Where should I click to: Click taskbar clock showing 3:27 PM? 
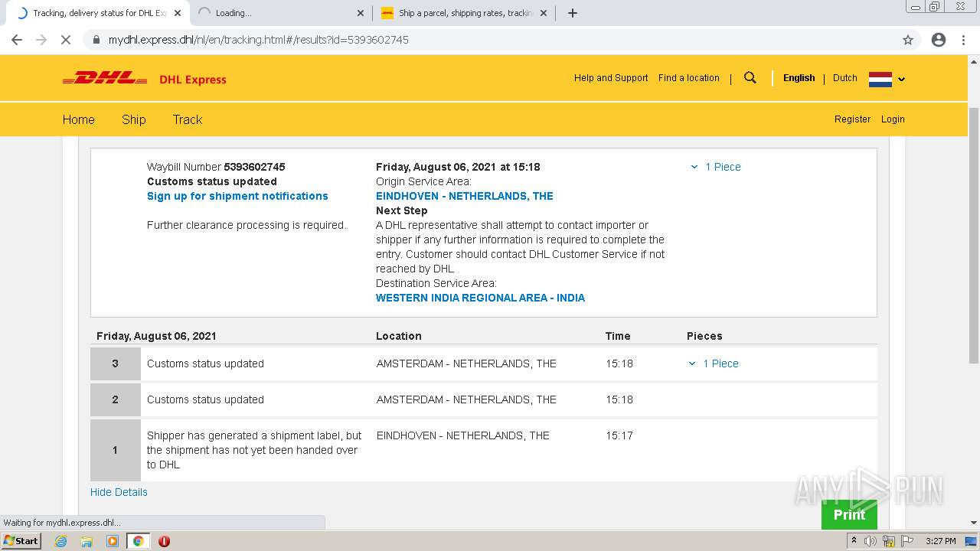[941, 541]
